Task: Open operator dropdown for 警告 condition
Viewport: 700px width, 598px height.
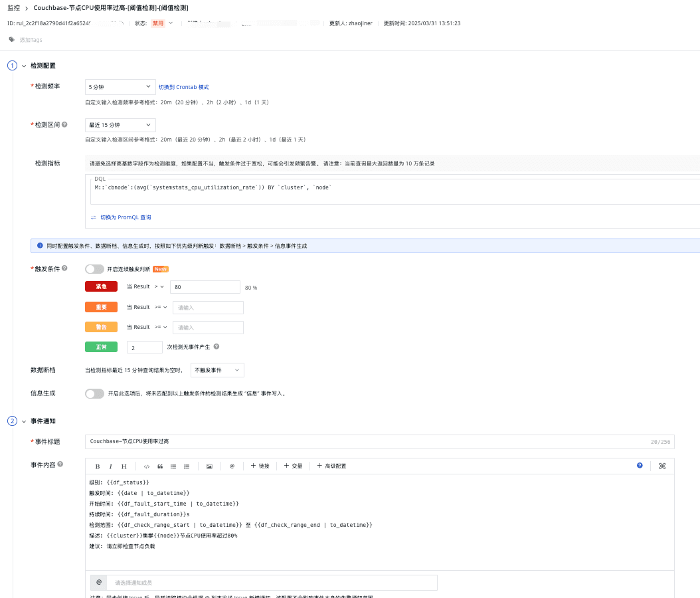Action: 161,328
